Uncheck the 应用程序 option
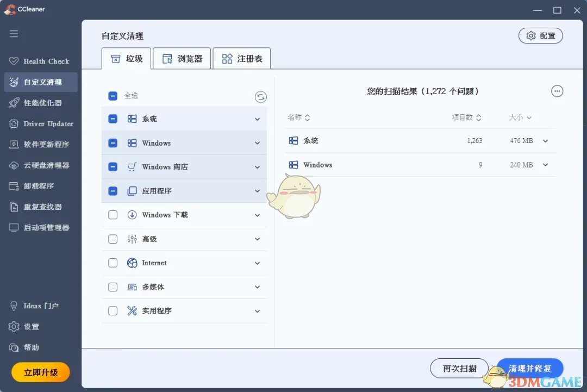 point(113,191)
